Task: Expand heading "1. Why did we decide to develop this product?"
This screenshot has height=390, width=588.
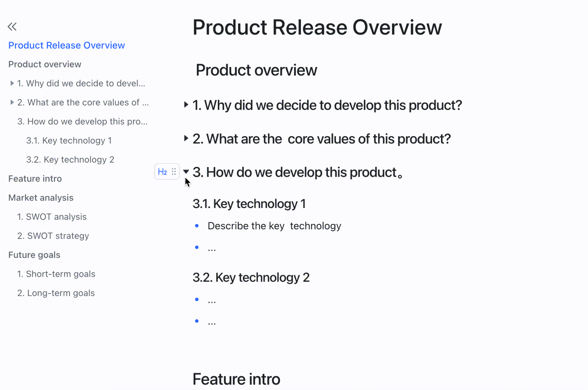Action: click(186, 104)
